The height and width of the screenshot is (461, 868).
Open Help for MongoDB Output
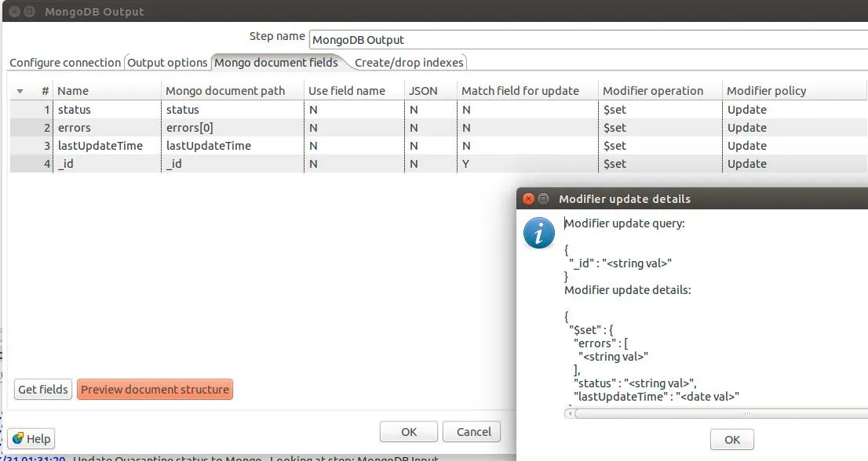(x=31, y=438)
